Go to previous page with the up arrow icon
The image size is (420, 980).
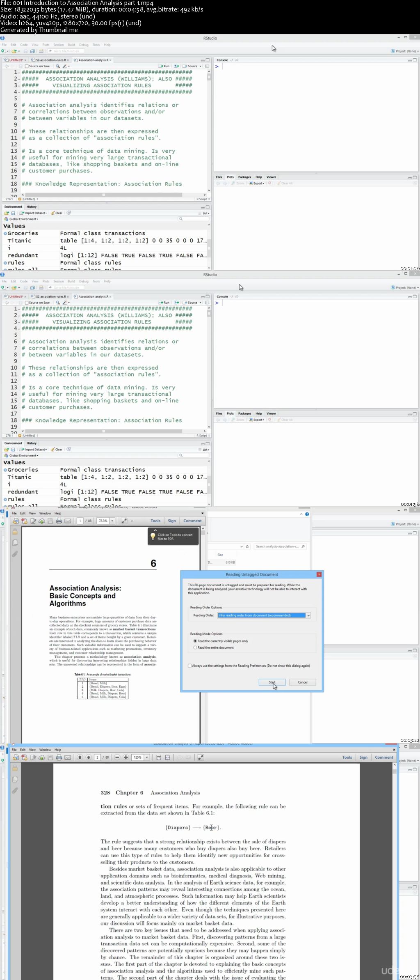click(x=80, y=757)
